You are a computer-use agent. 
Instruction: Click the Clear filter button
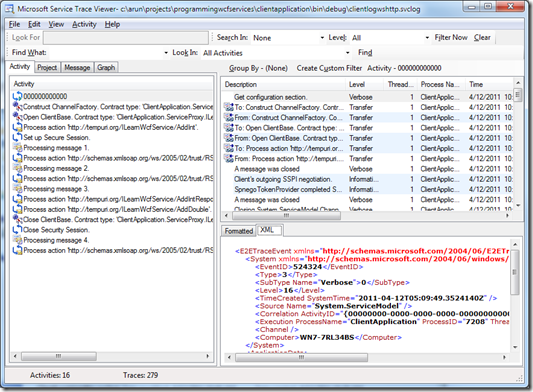[x=482, y=37]
